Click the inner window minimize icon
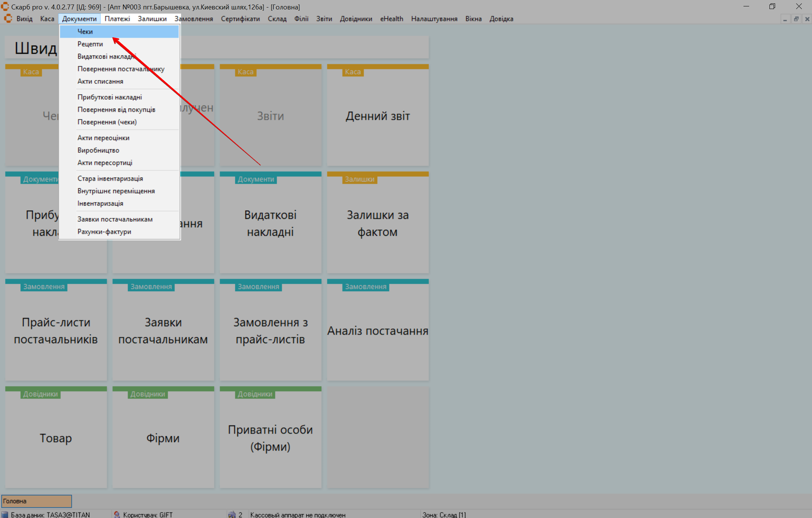The width and height of the screenshot is (812, 518). [x=785, y=19]
